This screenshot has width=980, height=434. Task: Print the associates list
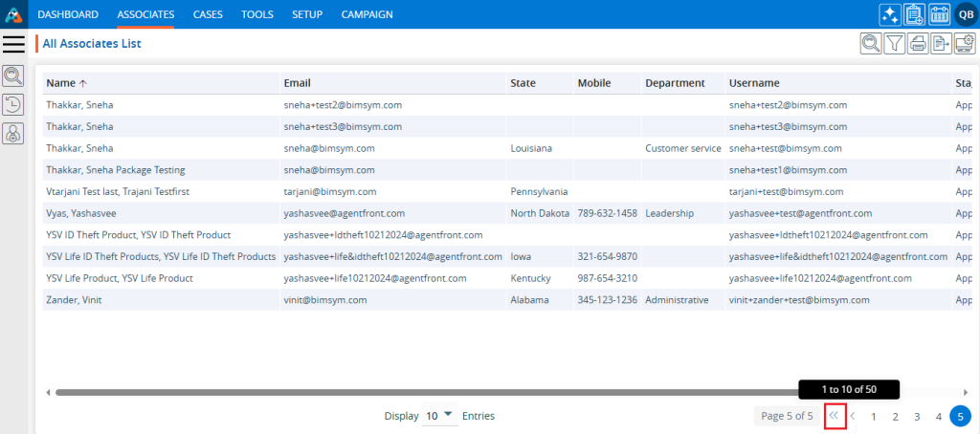pyautogui.click(x=918, y=43)
